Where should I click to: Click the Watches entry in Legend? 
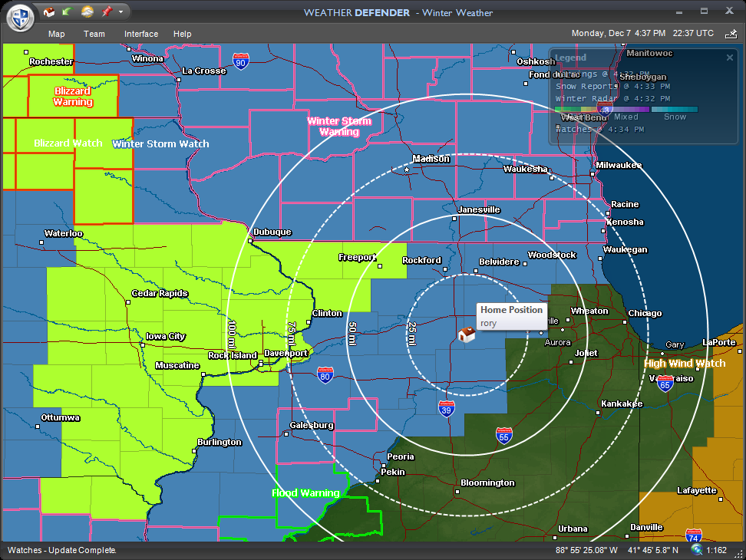click(600, 130)
